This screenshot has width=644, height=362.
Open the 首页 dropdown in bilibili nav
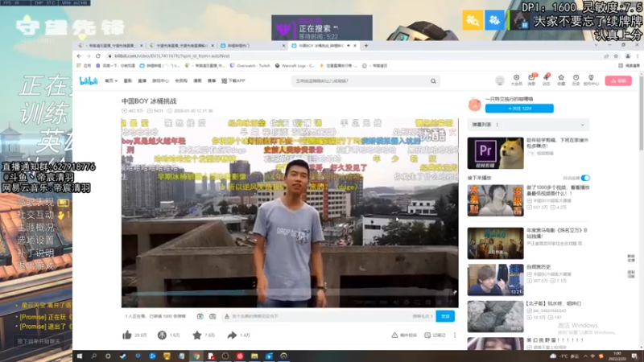point(111,81)
